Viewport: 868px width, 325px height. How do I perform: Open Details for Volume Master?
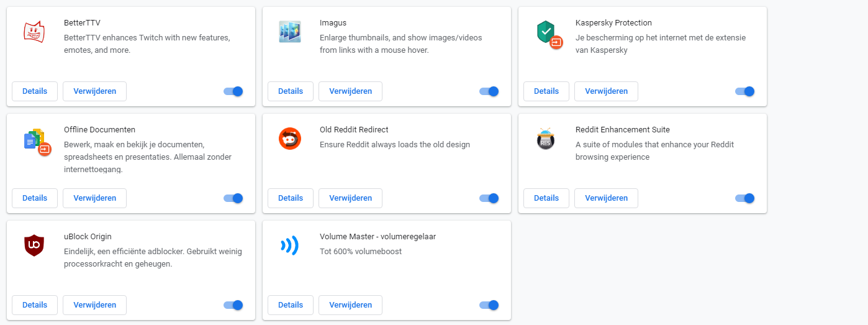[291, 305]
